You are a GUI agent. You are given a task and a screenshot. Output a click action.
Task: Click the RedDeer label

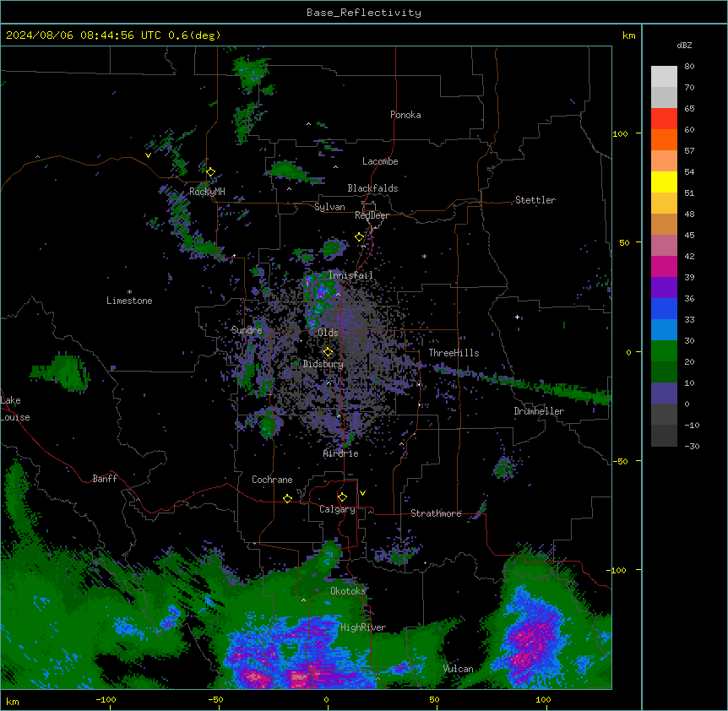click(x=372, y=215)
